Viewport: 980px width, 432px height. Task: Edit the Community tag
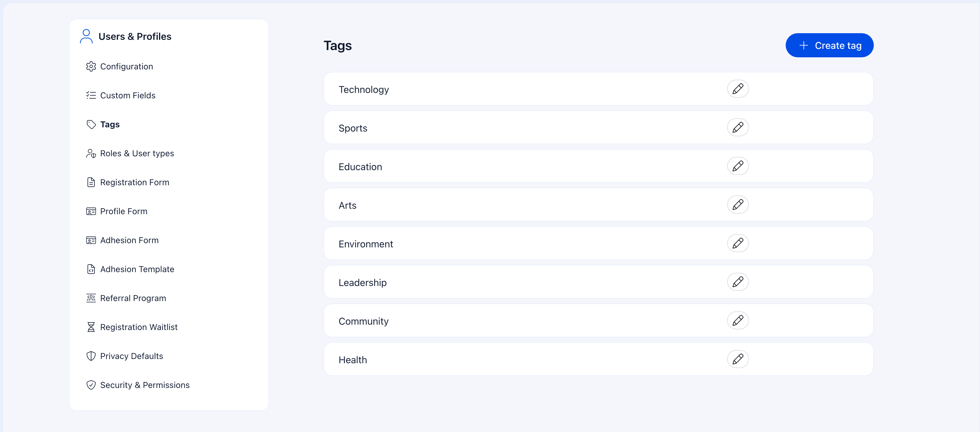coord(738,320)
